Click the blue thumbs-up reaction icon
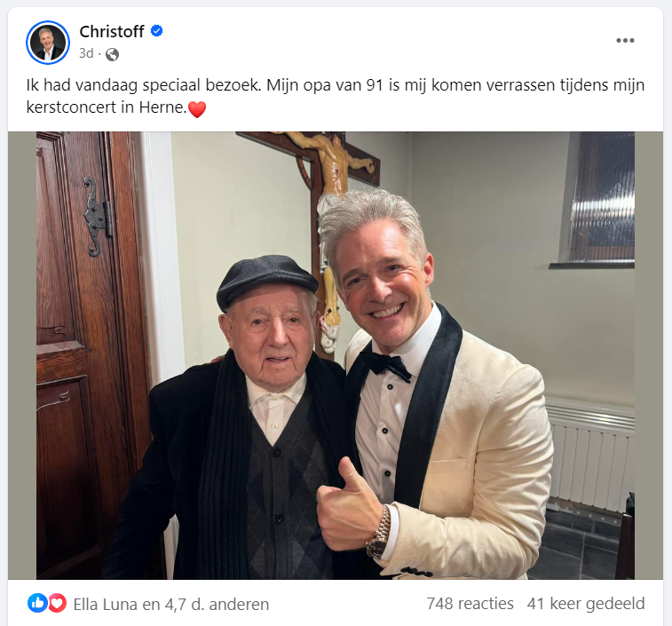This screenshot has width=672, height=626. click(x=37, y=603)
